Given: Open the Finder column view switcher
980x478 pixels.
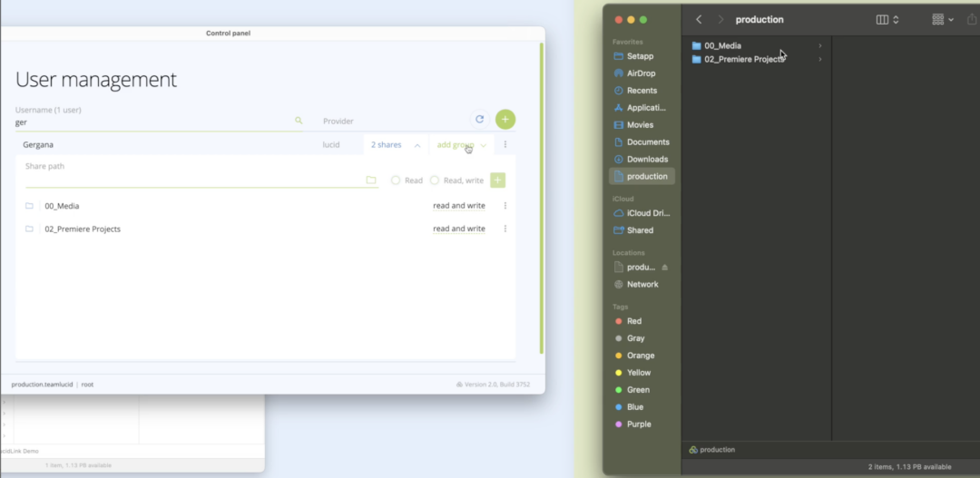Looking at the screenshot, I should point(887,20).
